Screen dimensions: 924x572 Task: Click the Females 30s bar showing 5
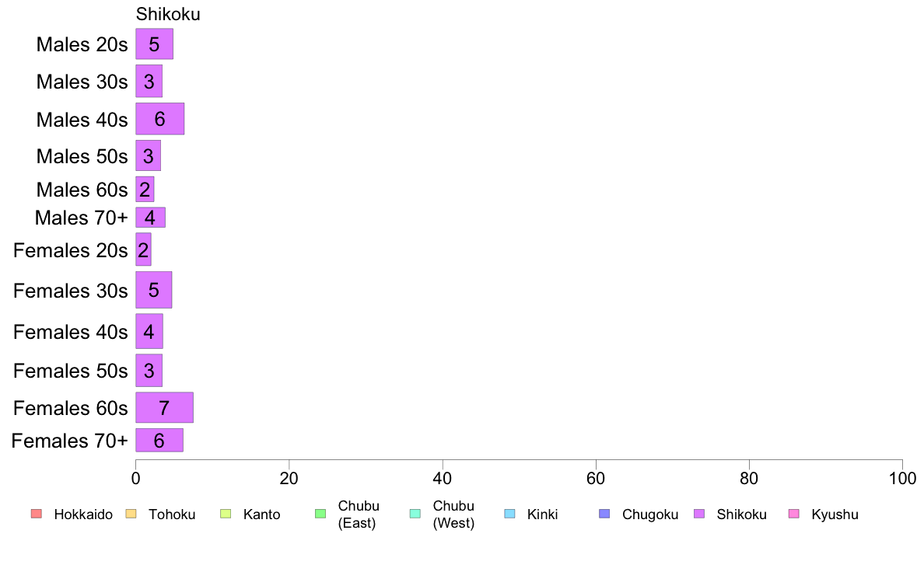(154, 290)
